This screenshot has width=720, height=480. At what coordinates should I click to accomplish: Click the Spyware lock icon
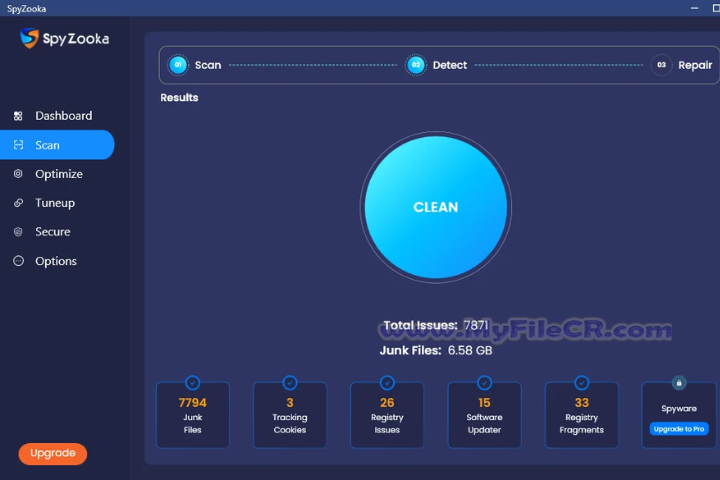tap(679, 383)
